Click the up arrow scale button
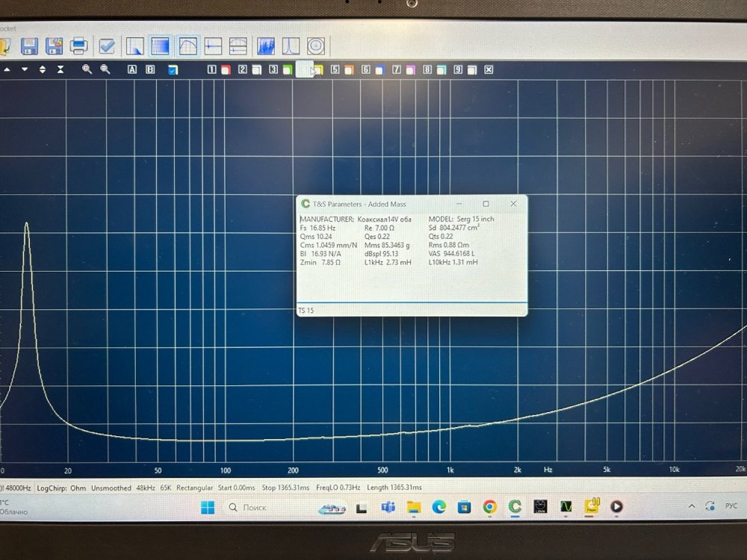This screenshot has width=747, height=560. pos(7,69)
